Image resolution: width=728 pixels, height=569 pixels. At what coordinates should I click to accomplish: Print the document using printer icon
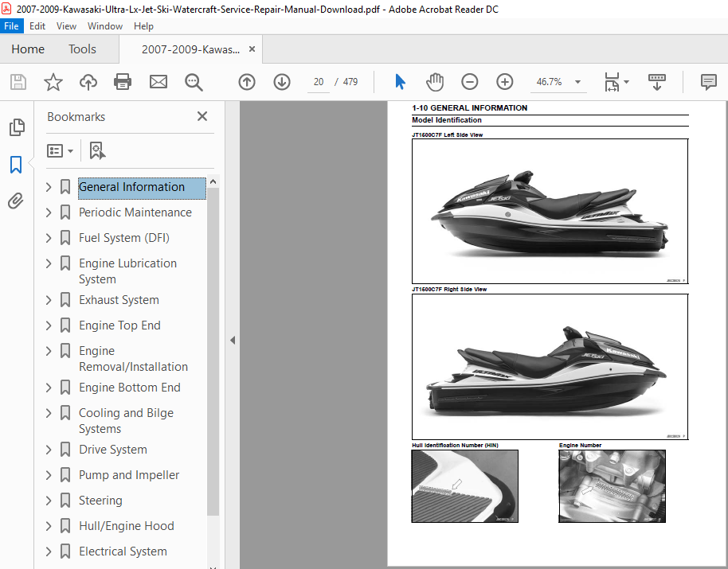(x=123, y=82)
